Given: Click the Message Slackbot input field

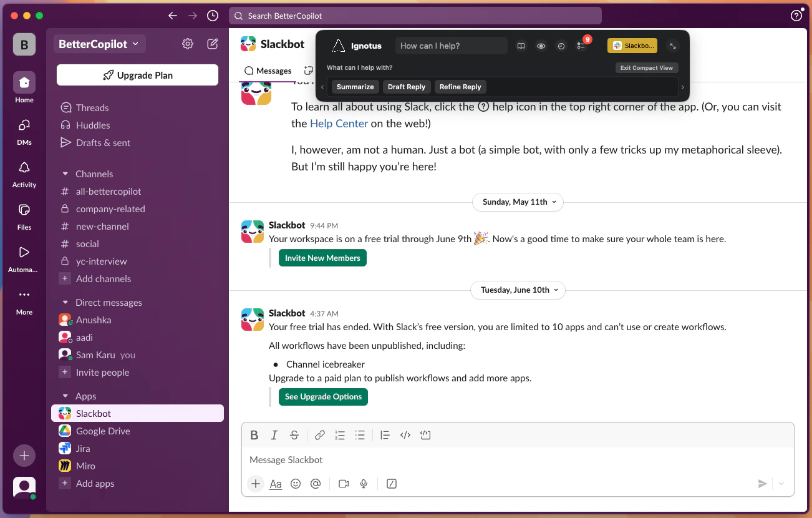Looking at the screenshot, I should click(437, 460).
